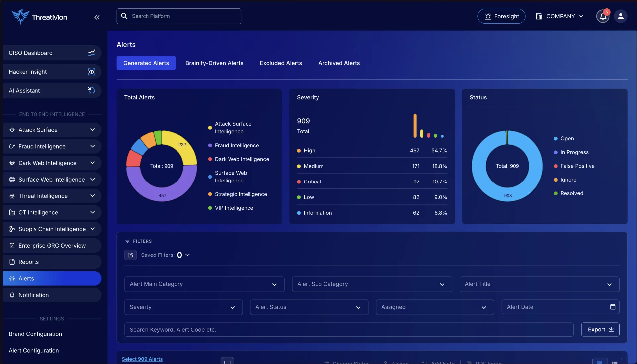
Task: Click the CISO Dashboard chart icon
Action: click(91, 53)
